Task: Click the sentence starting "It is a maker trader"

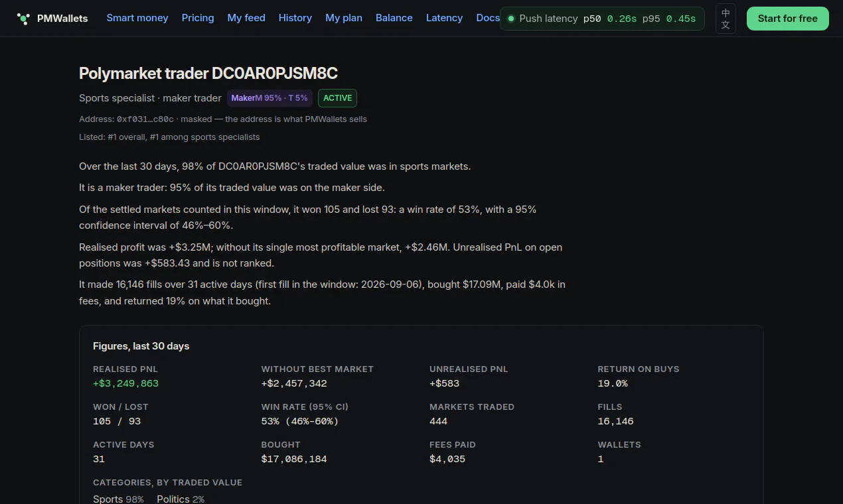Action: (232, 188)
